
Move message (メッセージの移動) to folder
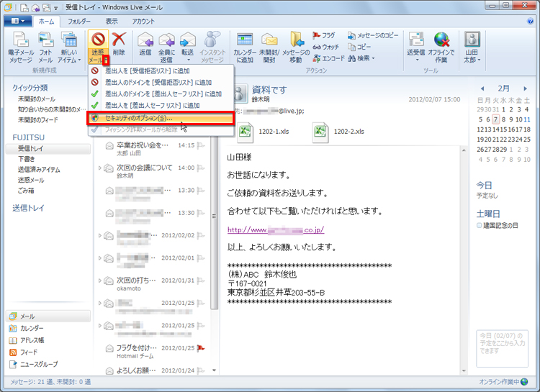296,47
